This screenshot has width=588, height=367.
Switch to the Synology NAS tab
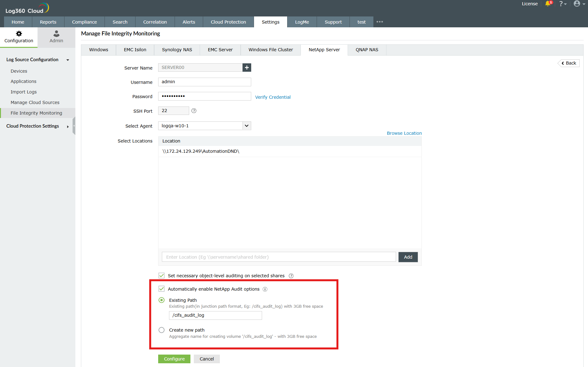[x=176, y=50]
